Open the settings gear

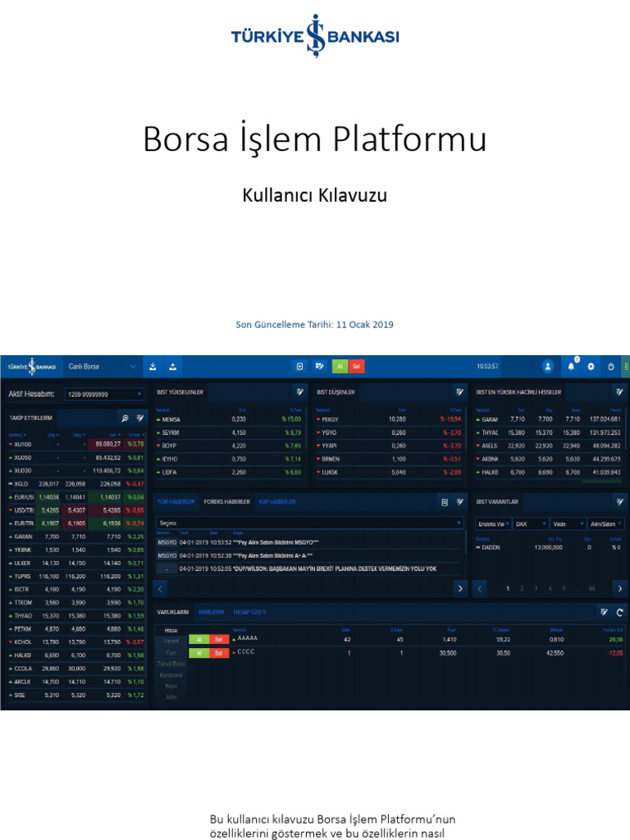(591, 367)
